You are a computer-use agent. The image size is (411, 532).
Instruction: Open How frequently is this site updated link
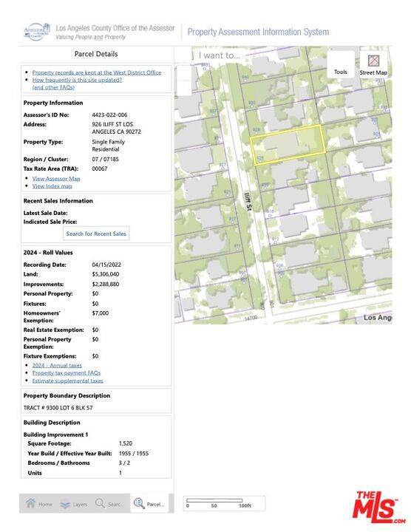click(77, 80)
